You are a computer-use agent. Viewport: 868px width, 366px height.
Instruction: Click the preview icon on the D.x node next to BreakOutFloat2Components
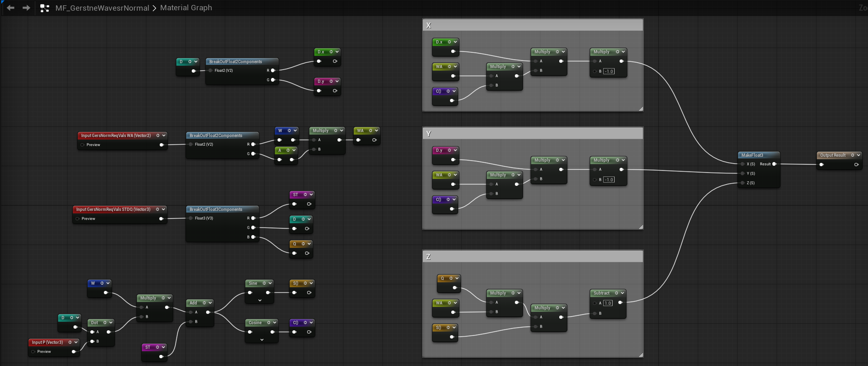tap(331, 52)
